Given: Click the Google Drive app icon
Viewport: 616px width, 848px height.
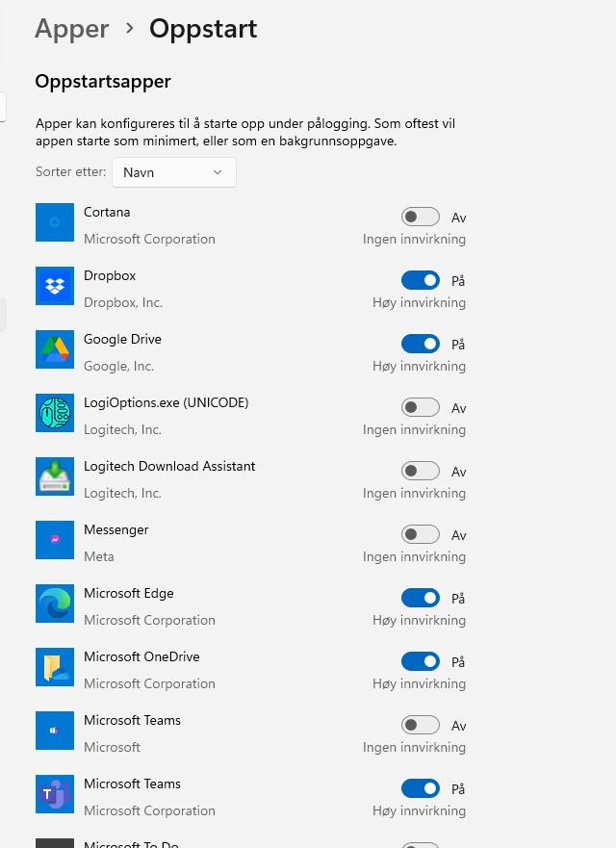Looking at the screenshot, I should coord(55,349).
